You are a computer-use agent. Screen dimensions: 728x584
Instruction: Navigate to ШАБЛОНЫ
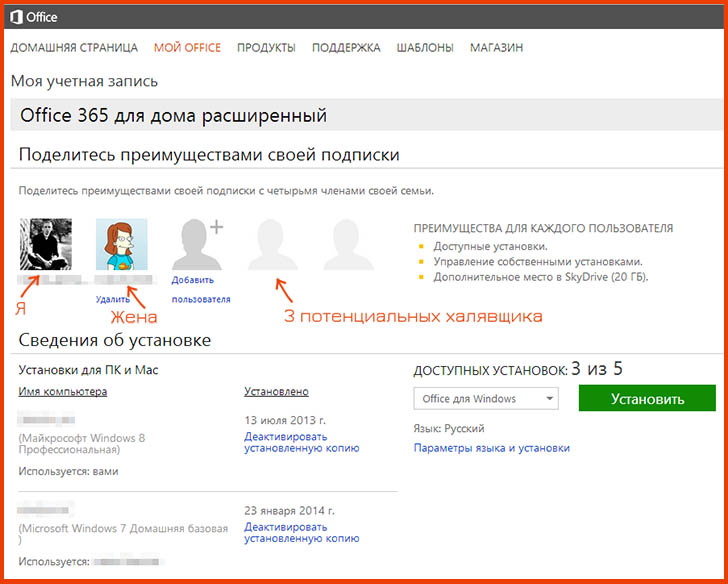(425, 48)
